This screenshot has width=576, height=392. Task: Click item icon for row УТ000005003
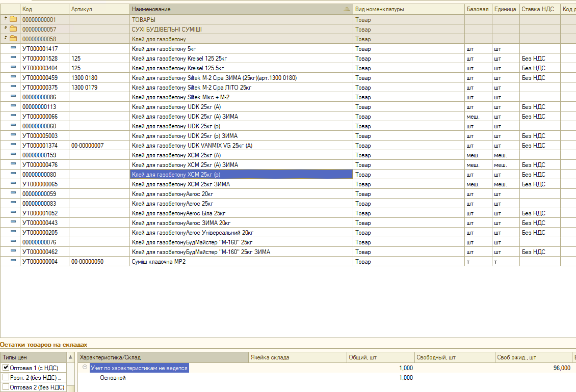coord(13,135)
